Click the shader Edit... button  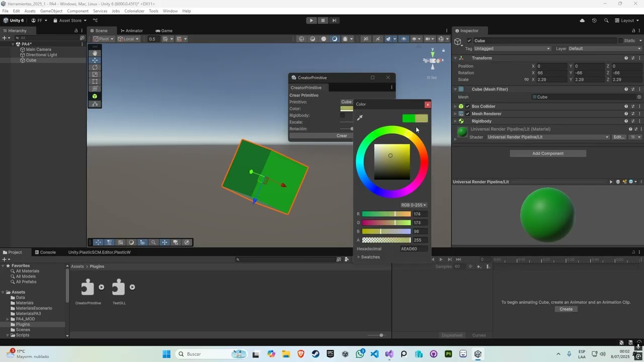(x=619, y=137)
